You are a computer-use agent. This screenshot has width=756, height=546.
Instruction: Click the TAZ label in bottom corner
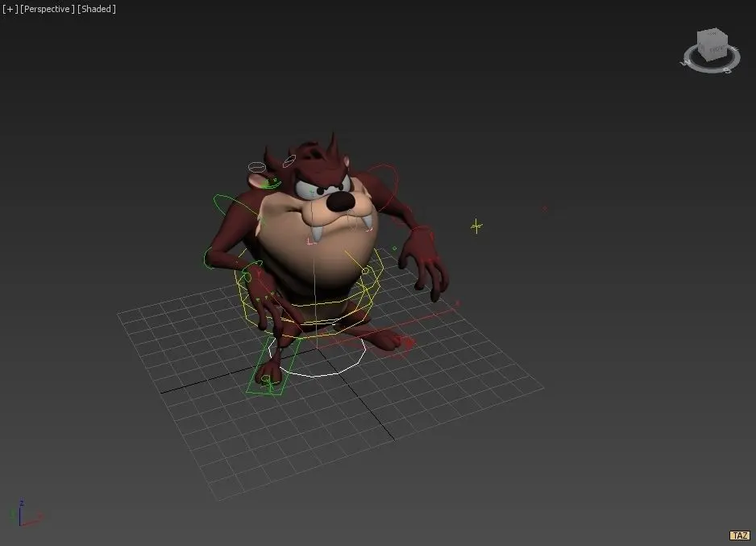740,536
